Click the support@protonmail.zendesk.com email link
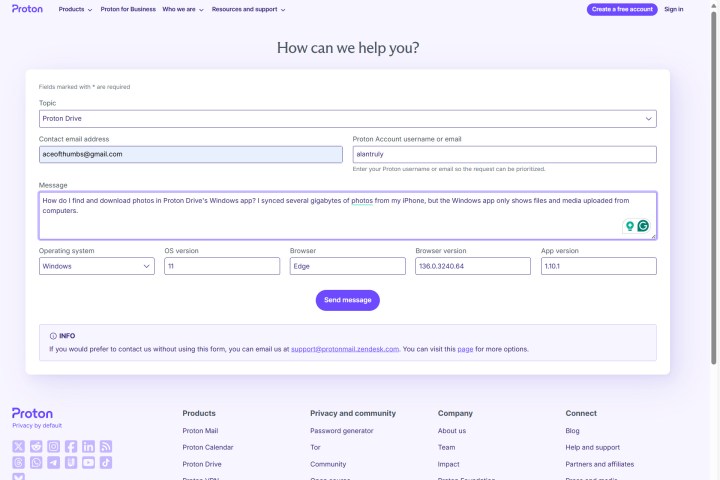720x480 pixels. [x=345, y=349]
